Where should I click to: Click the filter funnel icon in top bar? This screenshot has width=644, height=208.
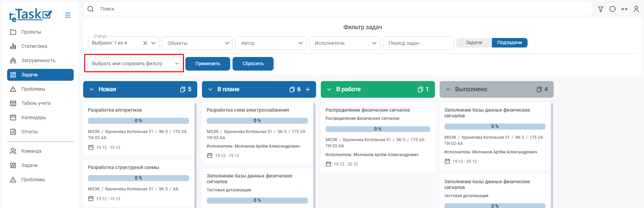coord(601,9)
